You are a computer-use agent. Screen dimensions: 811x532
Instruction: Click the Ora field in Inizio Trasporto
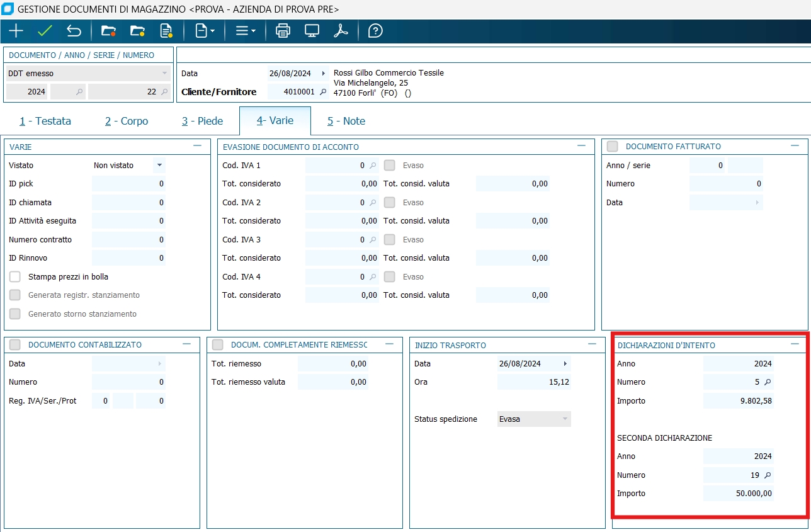534,382
